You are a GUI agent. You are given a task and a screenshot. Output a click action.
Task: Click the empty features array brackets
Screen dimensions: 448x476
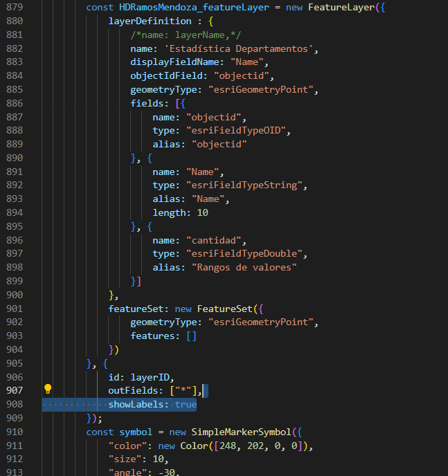191,336
